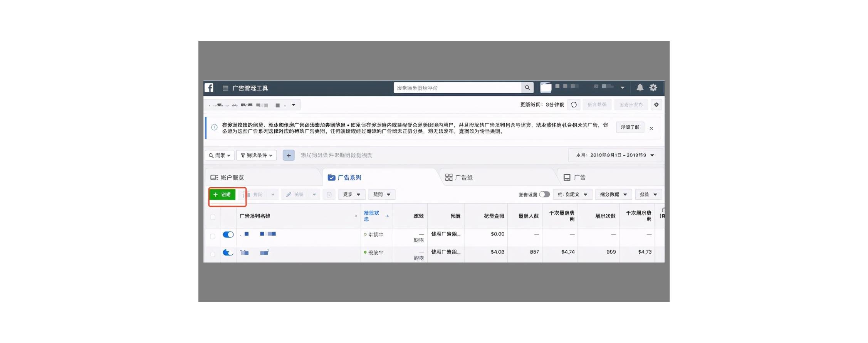Image resolution: width=868 pixels, height=343 pixels.
Task: Open the hamburger menu beside 广告管理工具
Action: point(225,88)
